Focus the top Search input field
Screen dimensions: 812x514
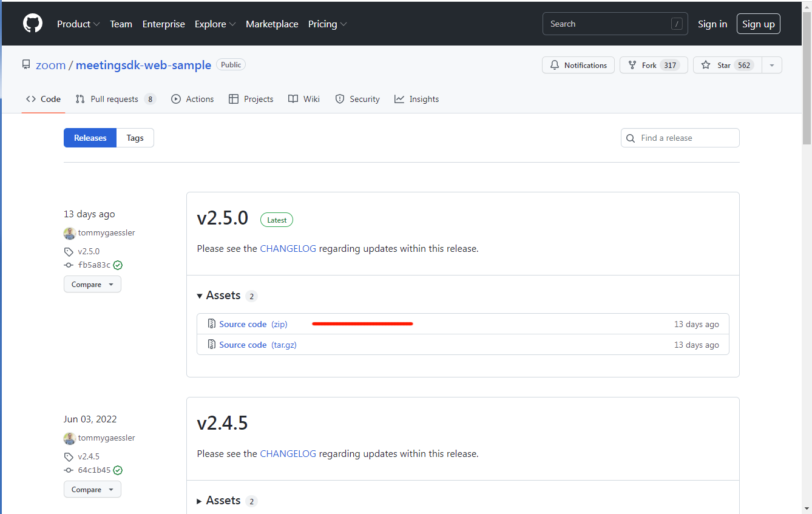pyautogui.click(x=615, y=24)
